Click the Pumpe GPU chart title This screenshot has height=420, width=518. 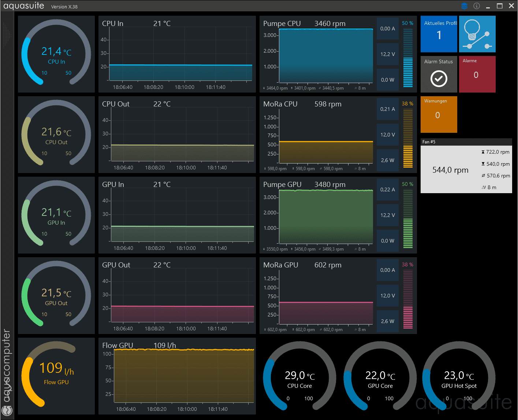pyautogui.click(x=282, y=184)
